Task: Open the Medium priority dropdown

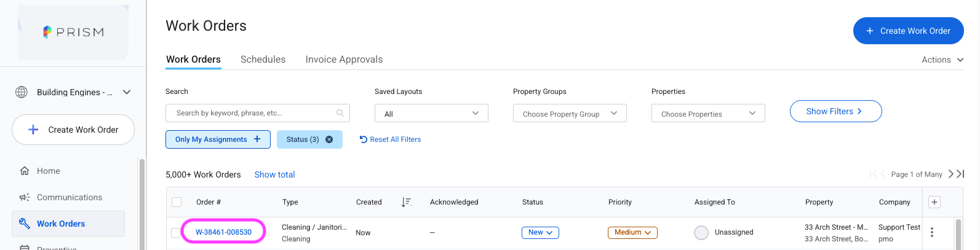Action: click(632, 232)
